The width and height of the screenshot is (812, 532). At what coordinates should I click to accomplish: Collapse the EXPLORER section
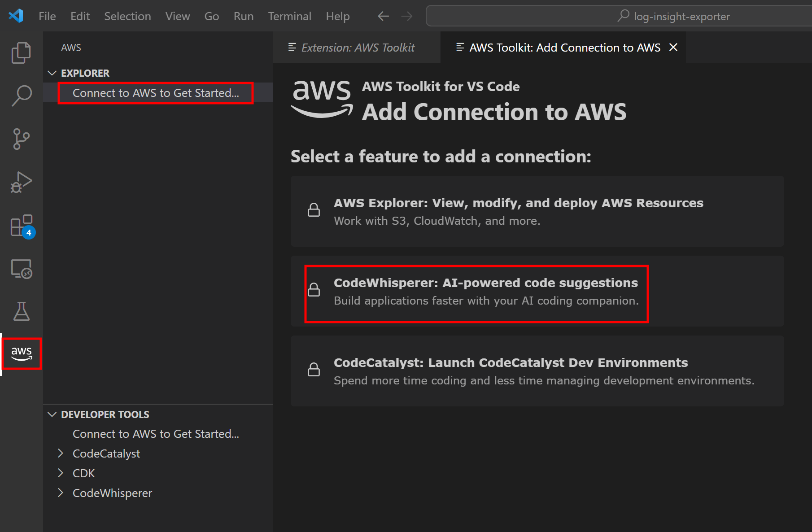[x=52, y=73]
